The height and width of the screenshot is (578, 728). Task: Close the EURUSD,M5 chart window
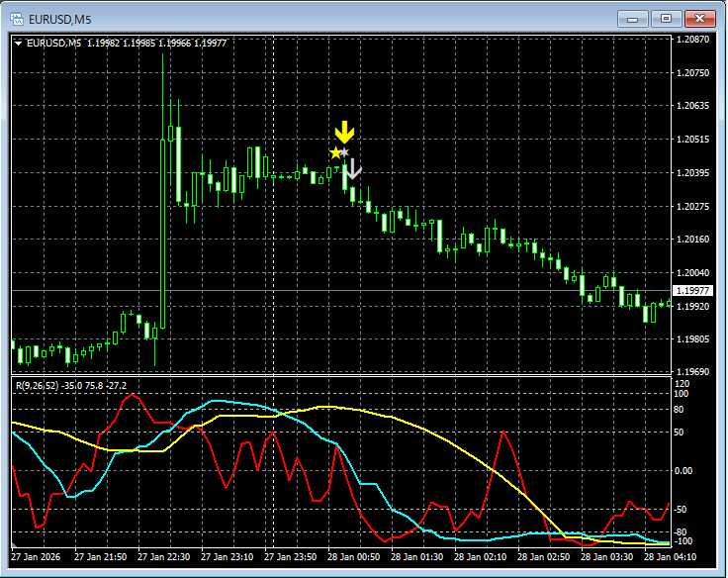pos(700,18)
